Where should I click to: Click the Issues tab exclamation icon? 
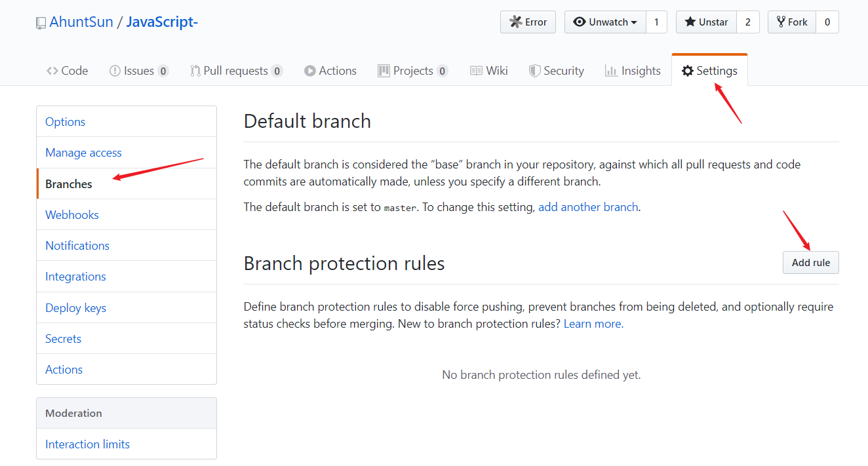click(115, 71)
